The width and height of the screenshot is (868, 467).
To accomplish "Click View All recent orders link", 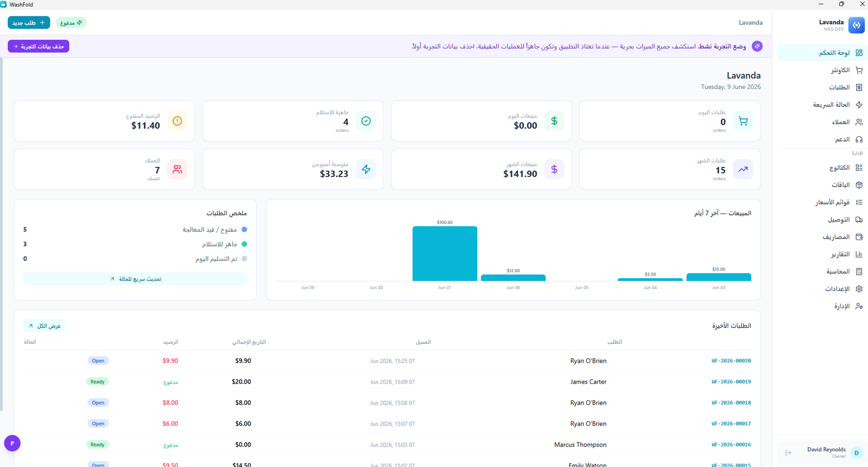I will (x=44, y=326).
